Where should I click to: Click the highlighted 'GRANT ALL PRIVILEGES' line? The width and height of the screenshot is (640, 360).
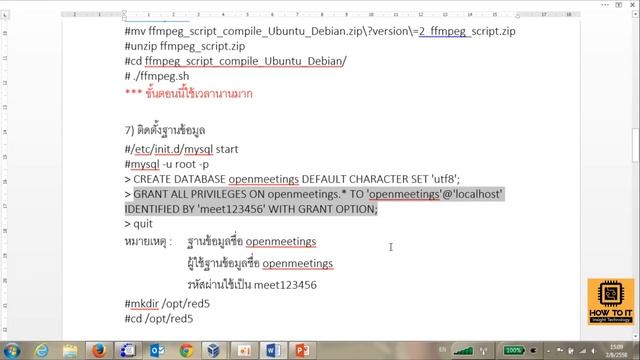(314, 194)
